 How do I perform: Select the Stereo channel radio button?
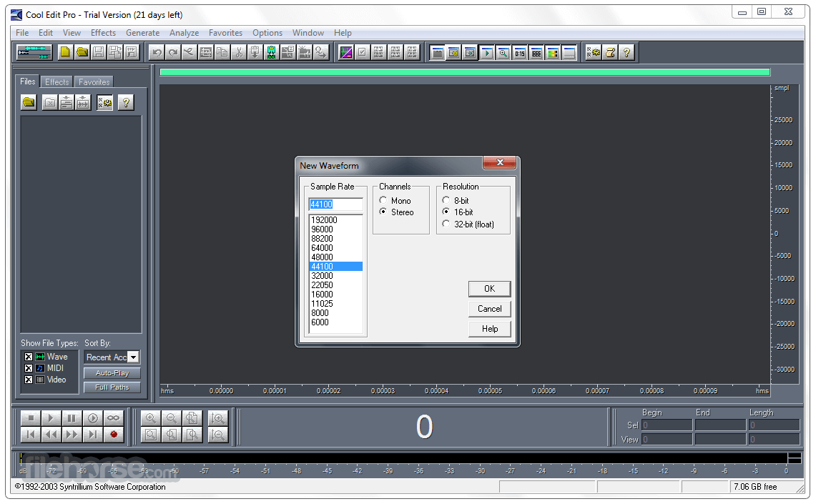pyautogui.click(x=383, y=212)
